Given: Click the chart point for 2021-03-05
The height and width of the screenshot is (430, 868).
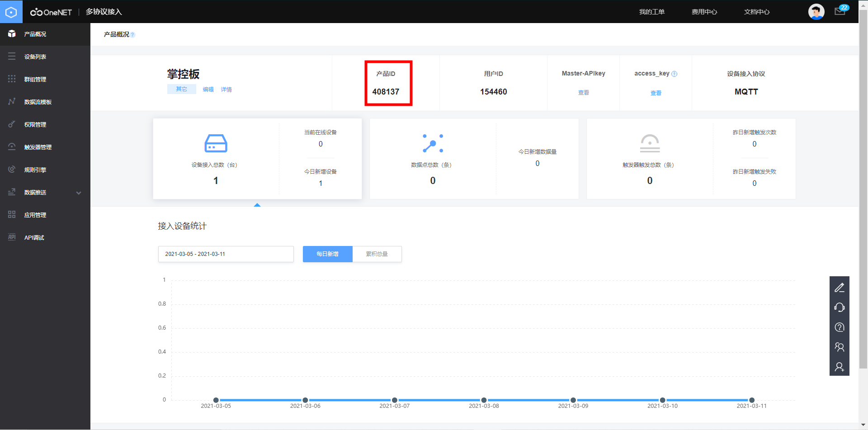Looking at the screenshot, I should tap(216, 400).
